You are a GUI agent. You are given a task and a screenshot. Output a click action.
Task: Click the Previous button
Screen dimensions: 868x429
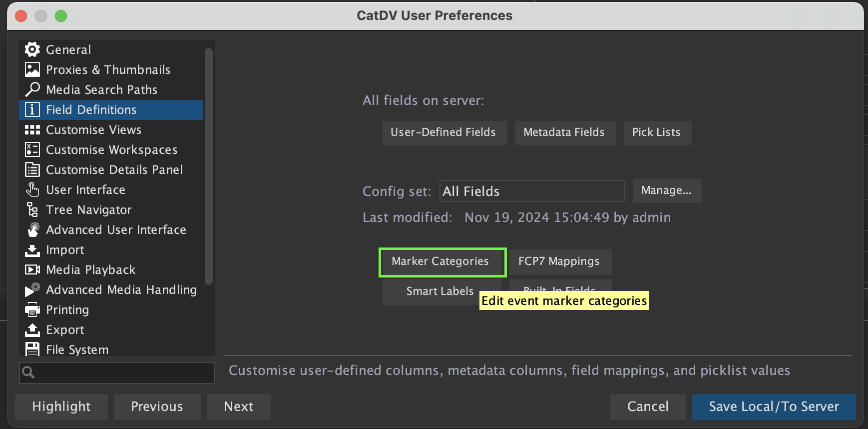(157, 406)
